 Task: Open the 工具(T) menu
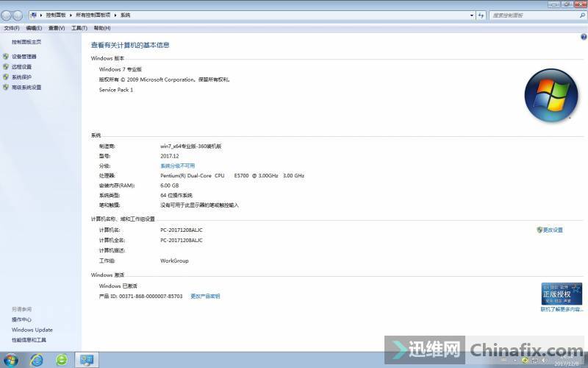(x=79, y=28)
